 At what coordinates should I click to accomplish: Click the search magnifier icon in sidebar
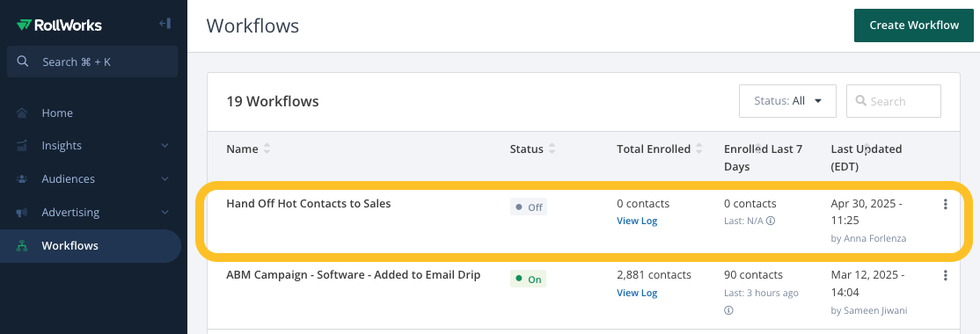23,62
